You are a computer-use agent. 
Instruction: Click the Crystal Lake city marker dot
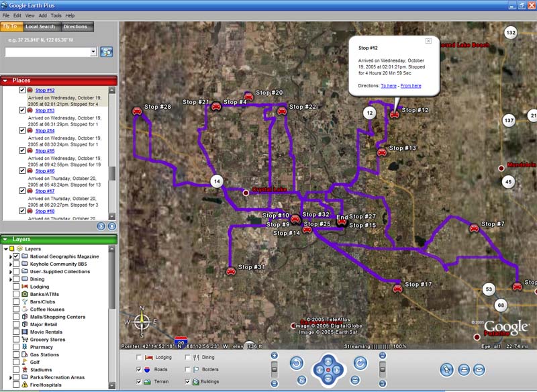coord(246,193)
